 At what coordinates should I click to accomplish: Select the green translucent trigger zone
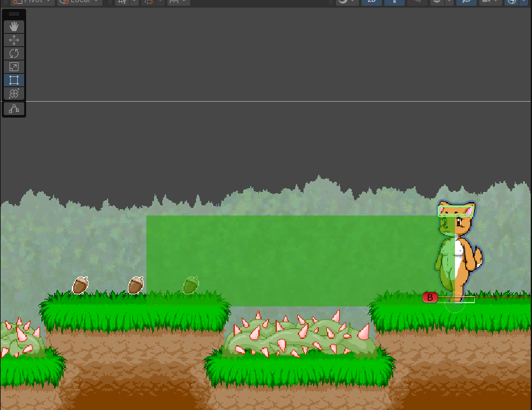click(x=300, y=261)
